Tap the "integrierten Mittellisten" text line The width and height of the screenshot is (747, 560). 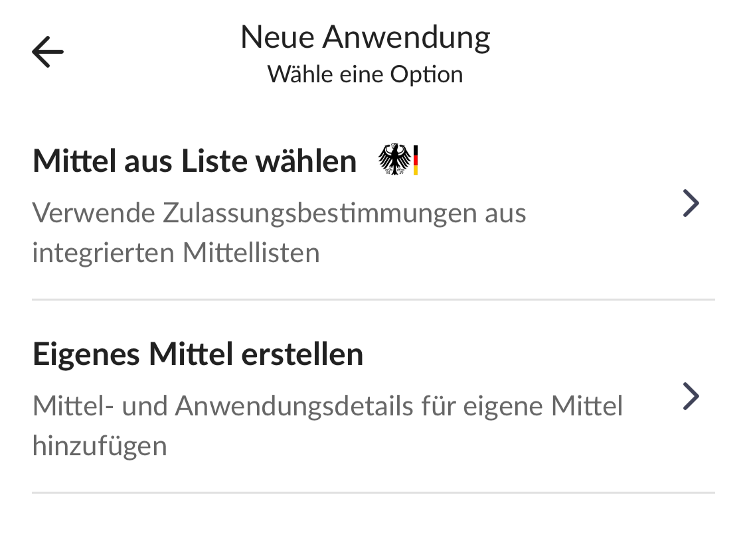176,253
